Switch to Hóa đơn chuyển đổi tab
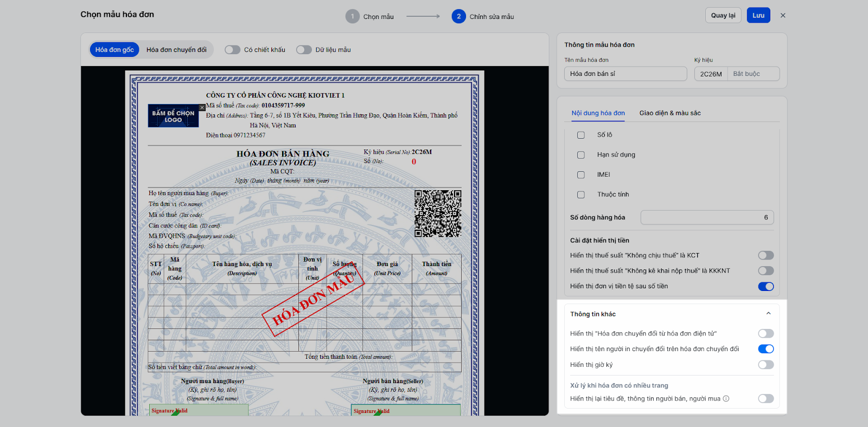The height and width of the screenshot is (427, 868). click(x=176, y=50)
